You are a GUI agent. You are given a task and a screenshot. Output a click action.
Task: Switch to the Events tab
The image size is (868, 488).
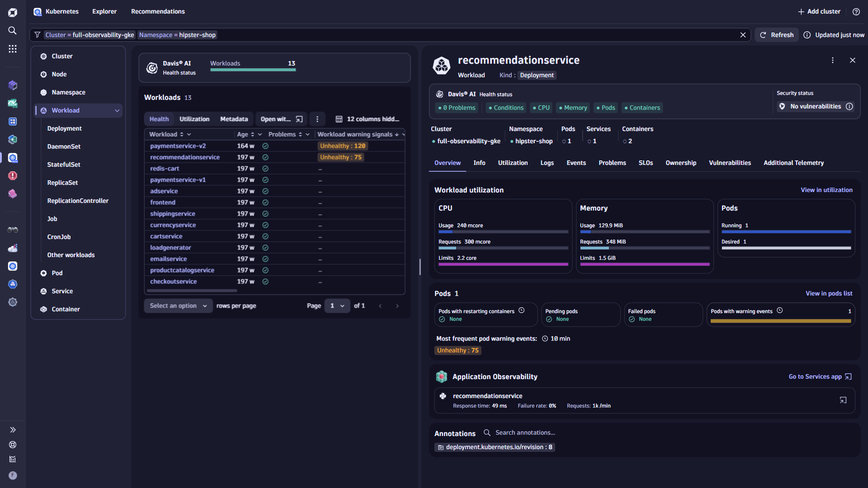coord(576,163)
